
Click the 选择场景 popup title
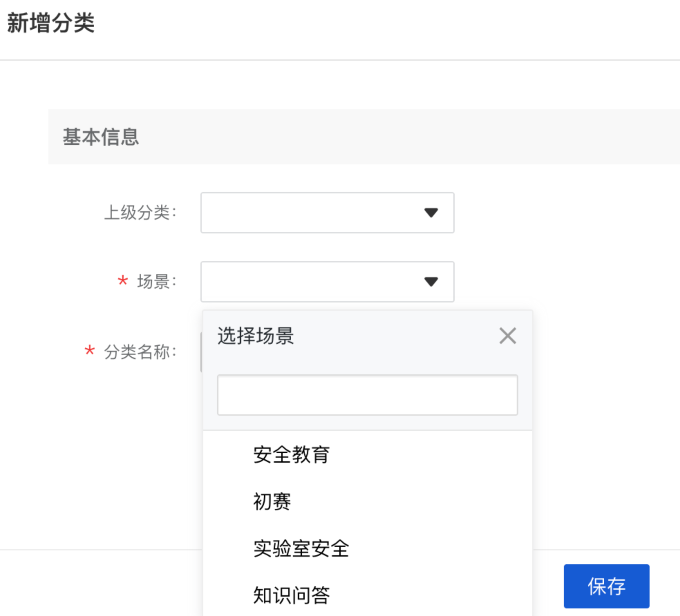(256, 336)
